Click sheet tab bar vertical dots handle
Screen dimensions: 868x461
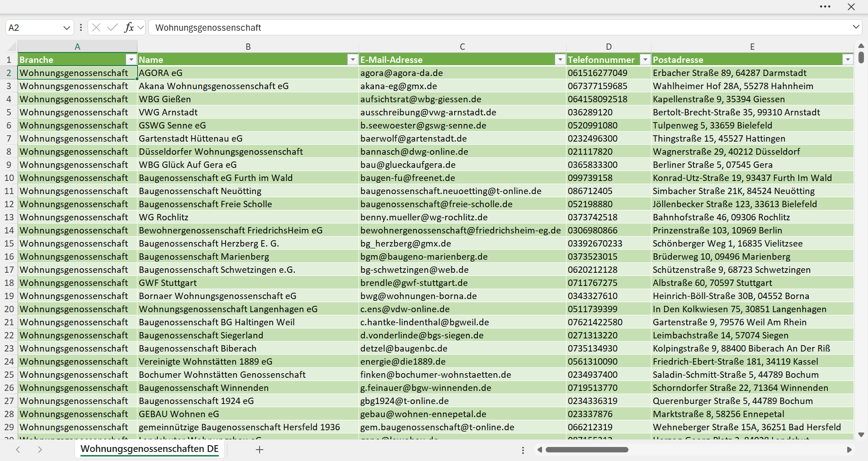tap(523, 450)
